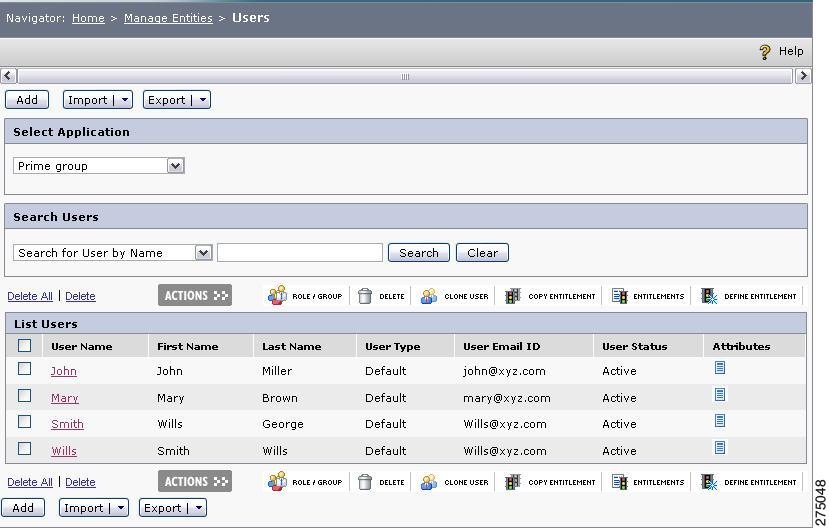Expand the Prime group application dropdown
Screen dimensions: 829x528
point(176,166)
